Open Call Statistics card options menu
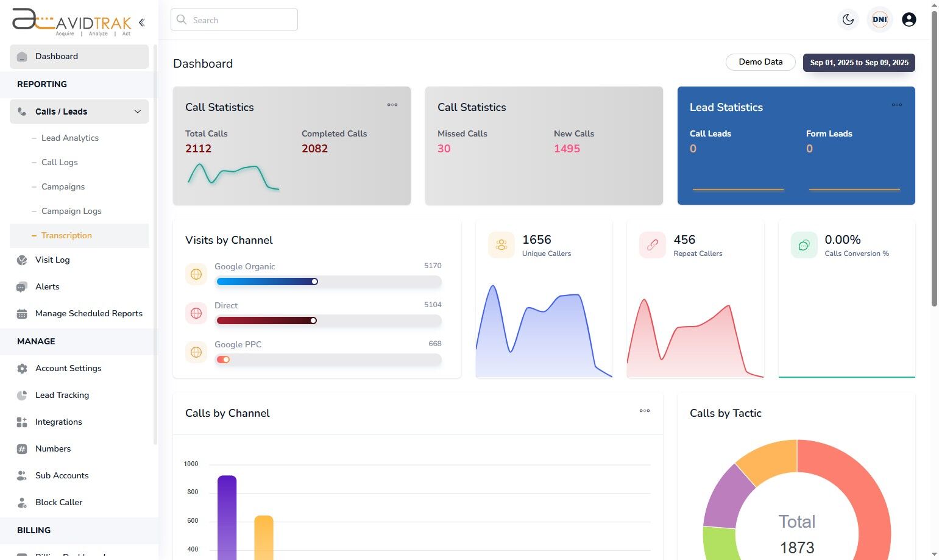 392,105
